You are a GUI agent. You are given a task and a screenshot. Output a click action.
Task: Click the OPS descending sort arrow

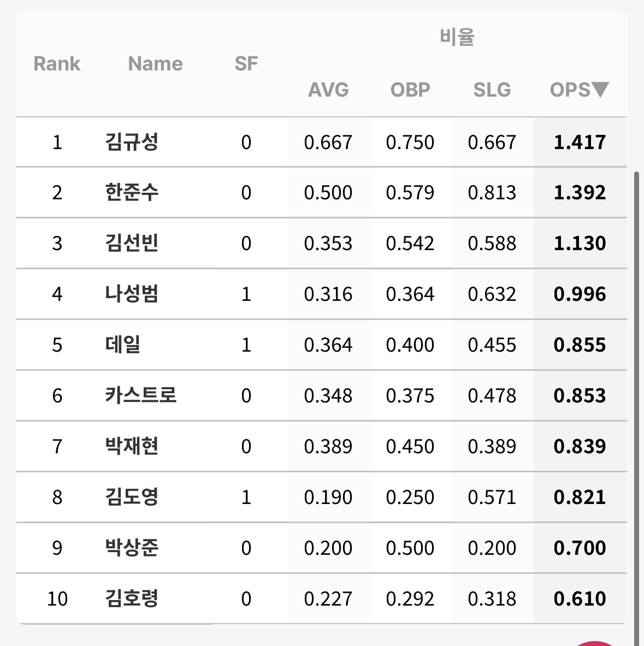[600, 89]
